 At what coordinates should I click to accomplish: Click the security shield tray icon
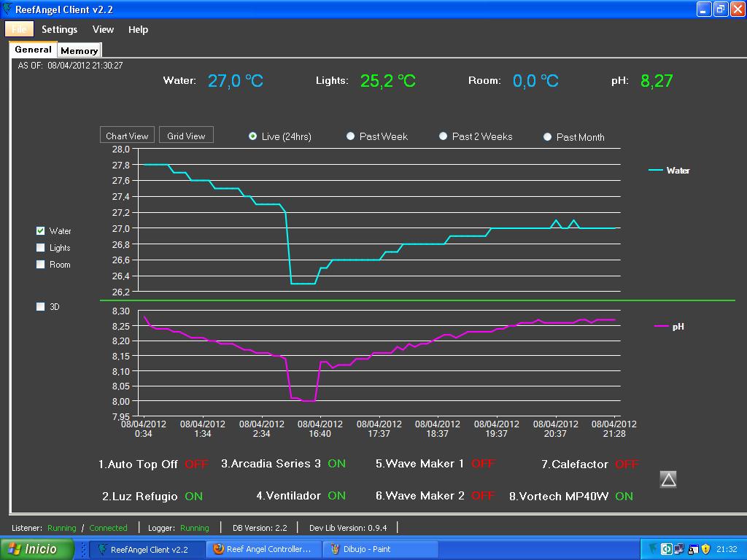706,549
